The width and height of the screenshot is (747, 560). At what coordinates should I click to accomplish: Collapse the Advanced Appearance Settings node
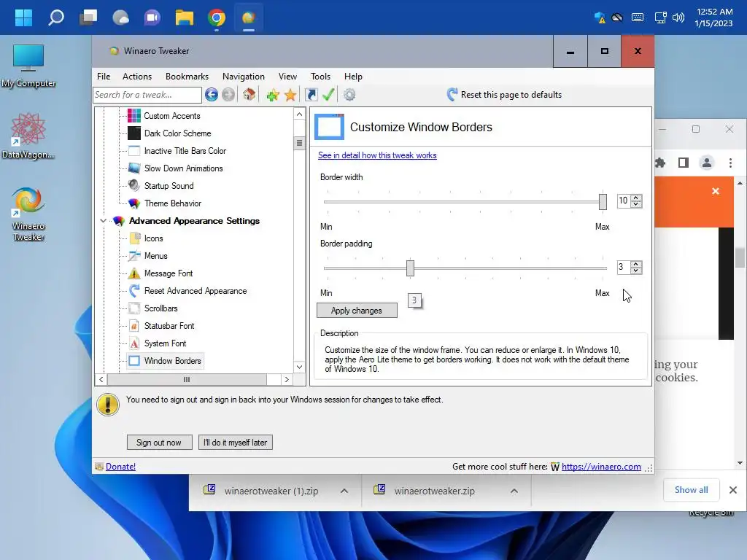pyautogui.click(x=103, y=221)
